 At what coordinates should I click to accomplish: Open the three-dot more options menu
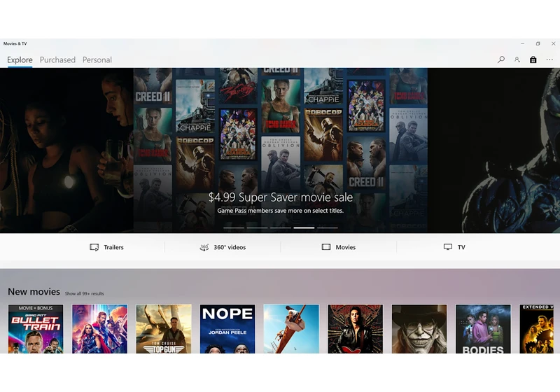tap(549, 59)
